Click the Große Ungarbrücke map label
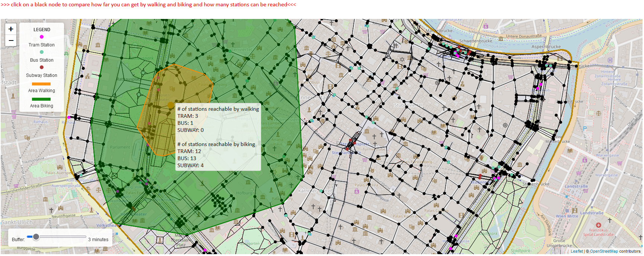Viewport: 644px width, 256px height. [x=559, y=243]
